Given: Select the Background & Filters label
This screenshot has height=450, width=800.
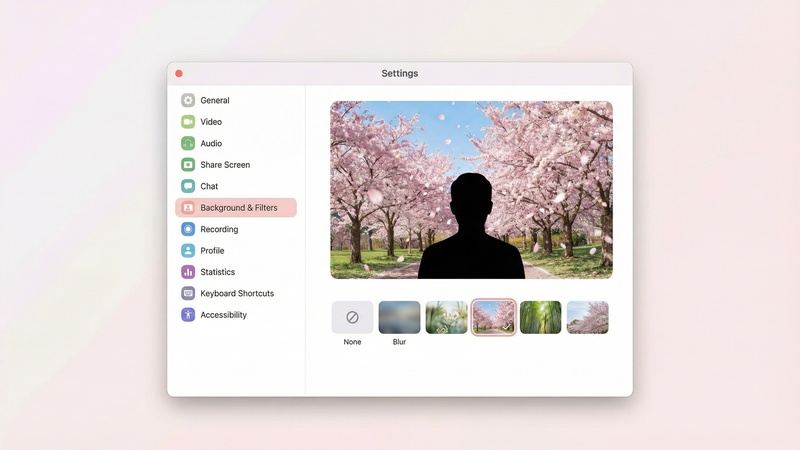Looking at the screenshot, I should tap(239, 208).
